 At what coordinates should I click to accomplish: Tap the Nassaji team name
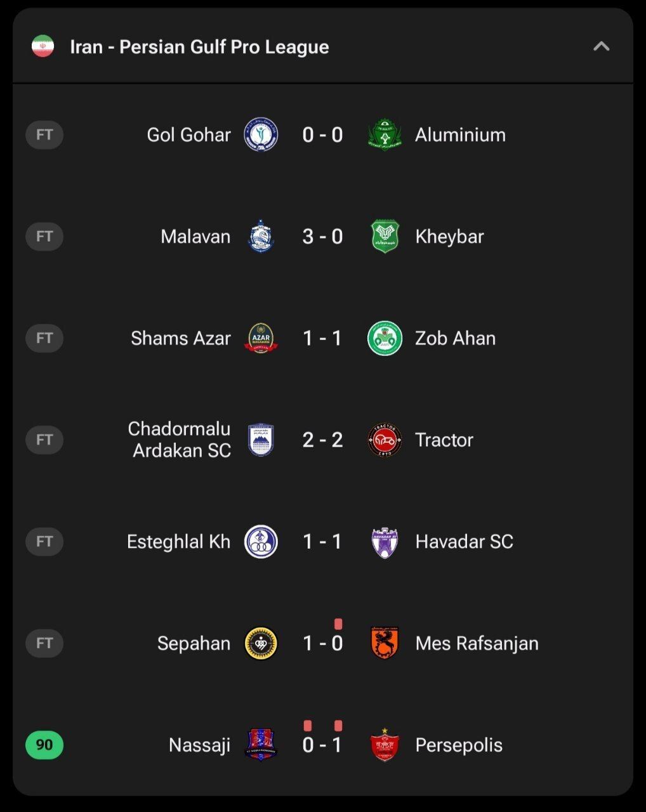point(199,745)
